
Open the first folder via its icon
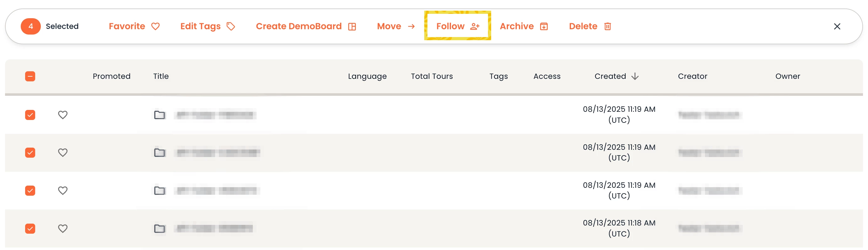click(160, 115)
